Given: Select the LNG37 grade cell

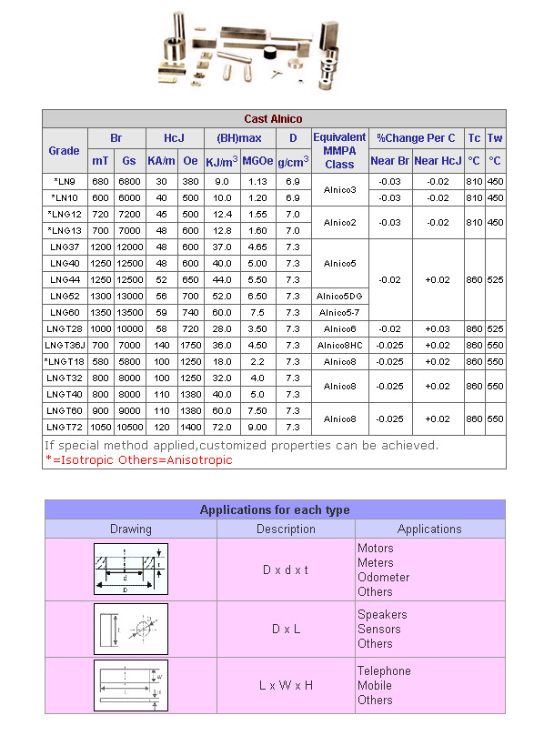Looking at the screenshot, I should 65,247.
